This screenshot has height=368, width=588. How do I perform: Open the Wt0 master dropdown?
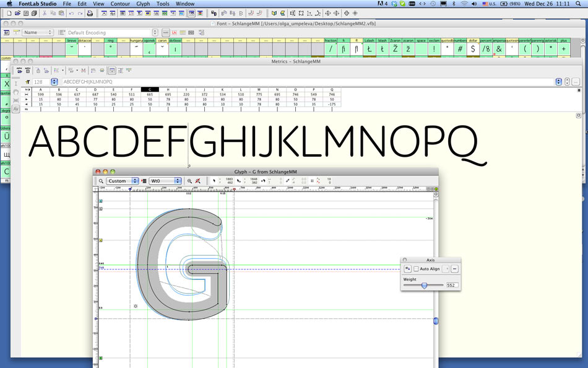coord(165,181)
